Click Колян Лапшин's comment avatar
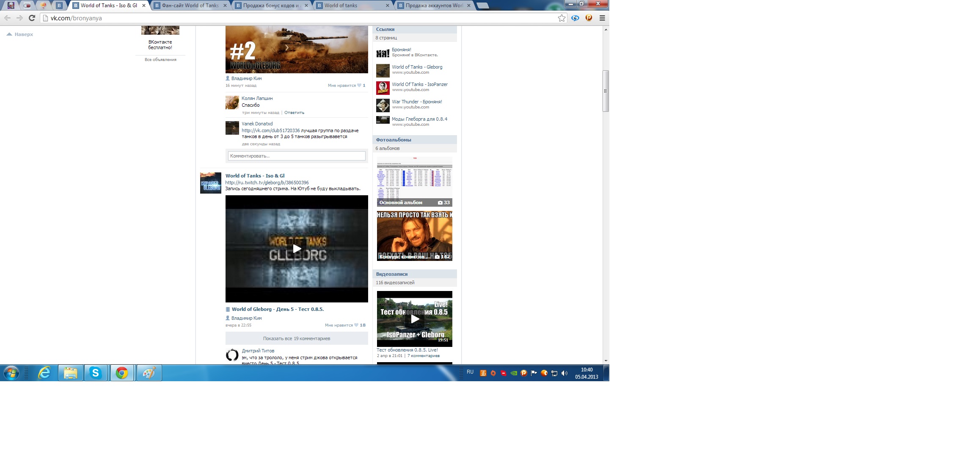 (232, 103)
